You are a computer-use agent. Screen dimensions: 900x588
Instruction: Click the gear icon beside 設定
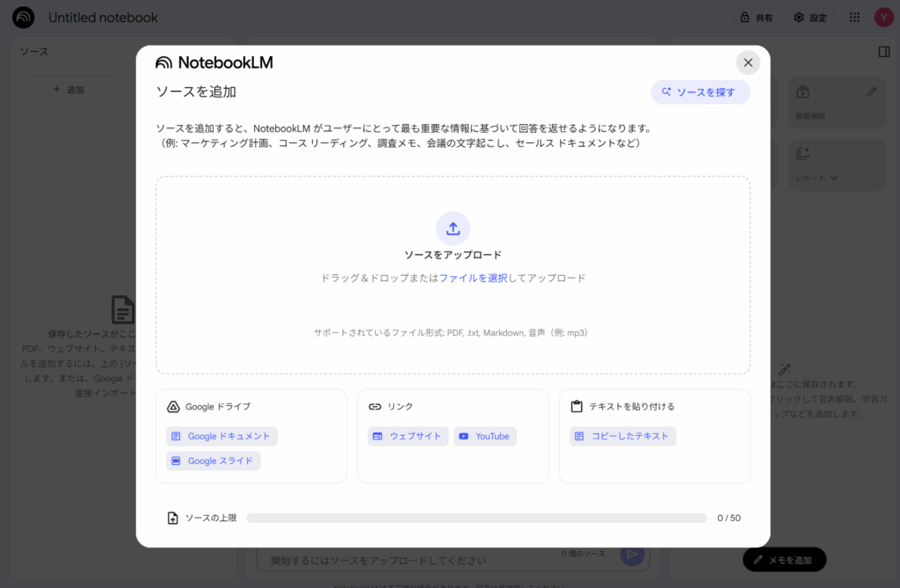pos(799,18)
